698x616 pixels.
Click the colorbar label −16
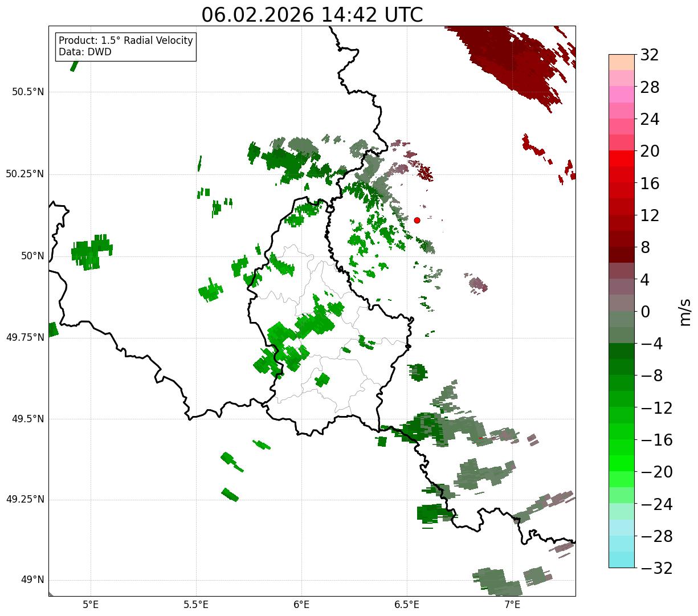[x=656, y=440]
